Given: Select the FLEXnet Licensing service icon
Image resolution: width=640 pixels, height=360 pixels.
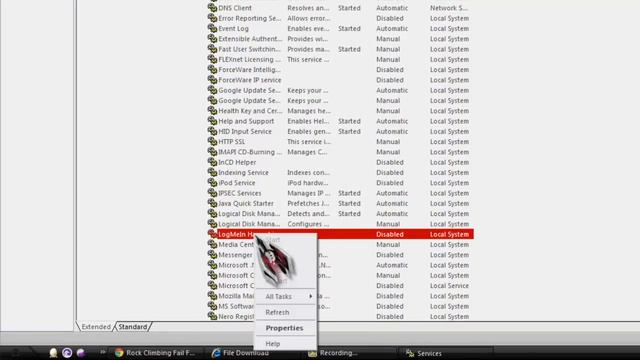Looking at the screenshot, I should pos(212,59).
